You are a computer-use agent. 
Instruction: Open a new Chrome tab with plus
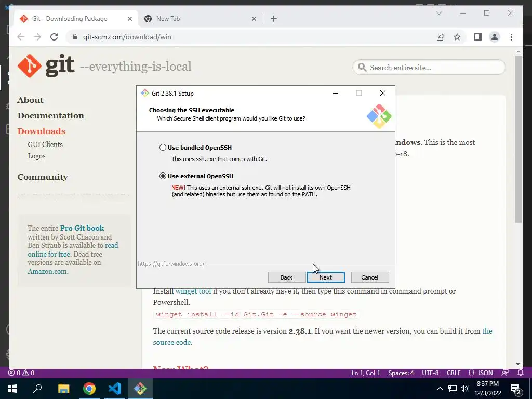[274, 19]
